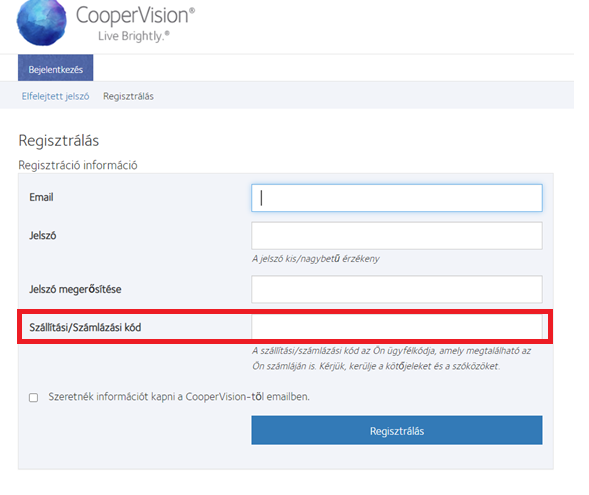Screen dimensions: 589x495
Task: Click the Szállítási/Számlázási kód label
Action: pyautogui.click(x=85, y=327)
